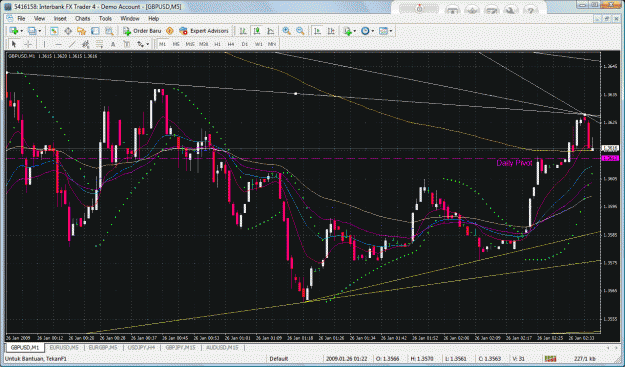This screenshot has width=625, height=367.
Task: Open the Indicators list icon
Action: pos(347,31)
